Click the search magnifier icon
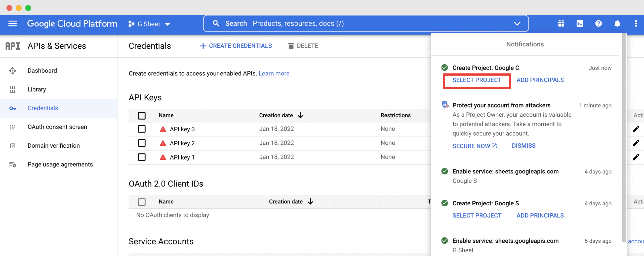The image size is (644, 256). [x=216, y=23]
